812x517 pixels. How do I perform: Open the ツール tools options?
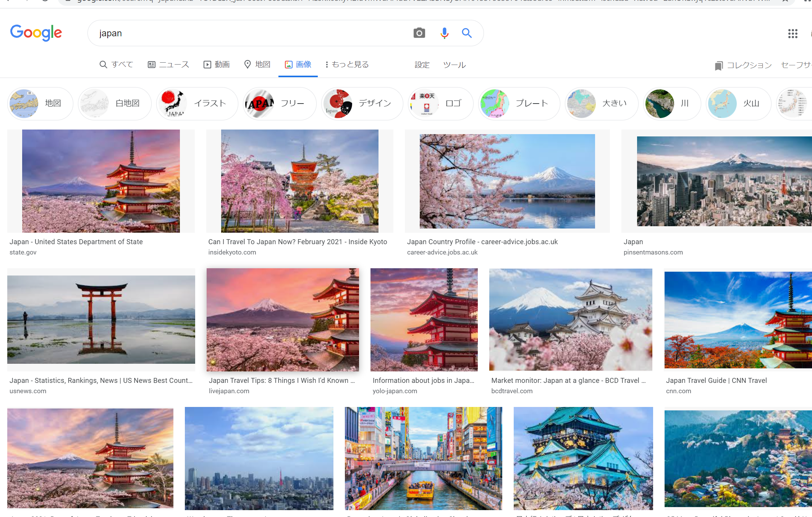tap(454, 65)
